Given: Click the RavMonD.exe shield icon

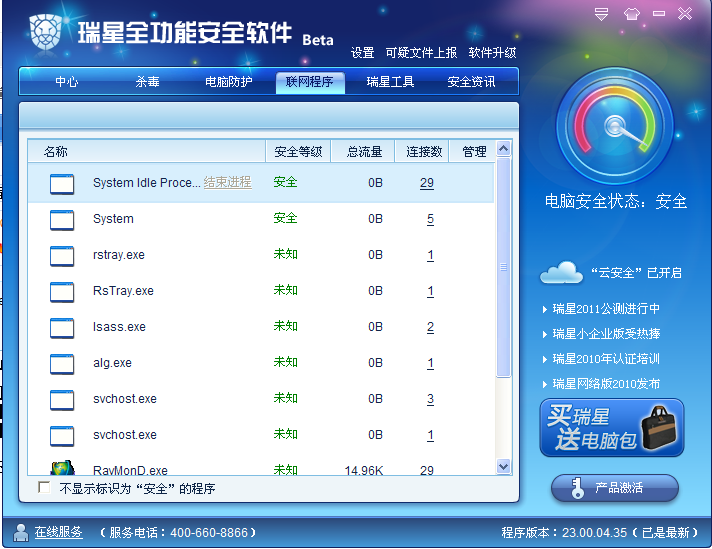Looking at the screenshot, I should coord(62,468).
